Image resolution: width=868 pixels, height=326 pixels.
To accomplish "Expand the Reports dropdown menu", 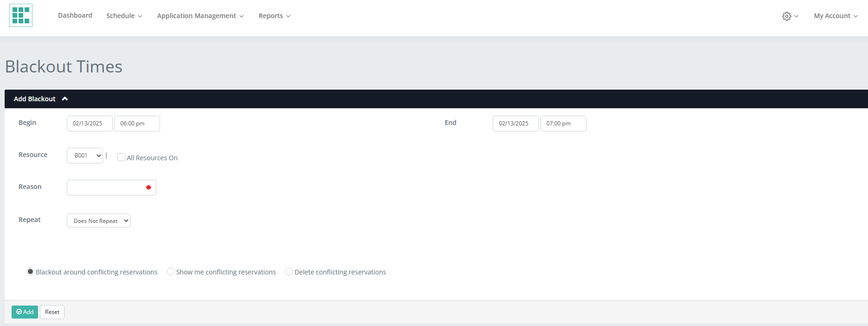I will click(274, 16).
